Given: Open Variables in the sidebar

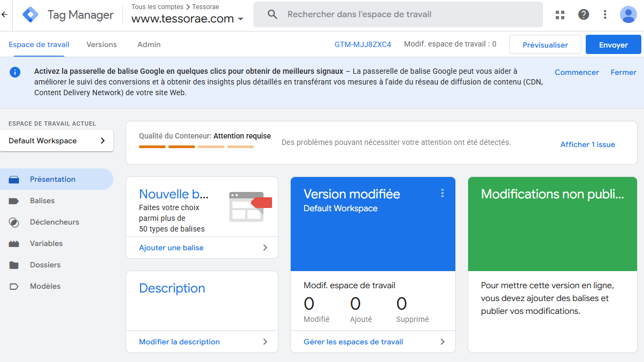Looking at the screenshot, I should [57, 243].
